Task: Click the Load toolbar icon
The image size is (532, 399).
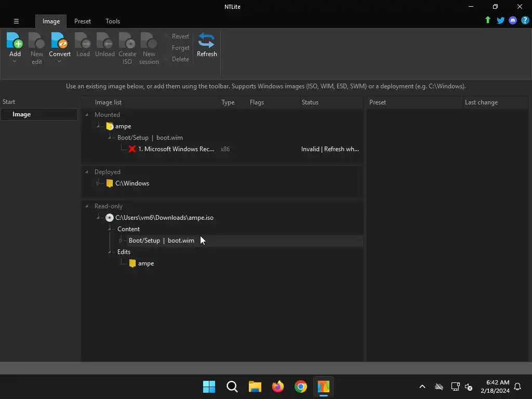Action: pos(83,40)
